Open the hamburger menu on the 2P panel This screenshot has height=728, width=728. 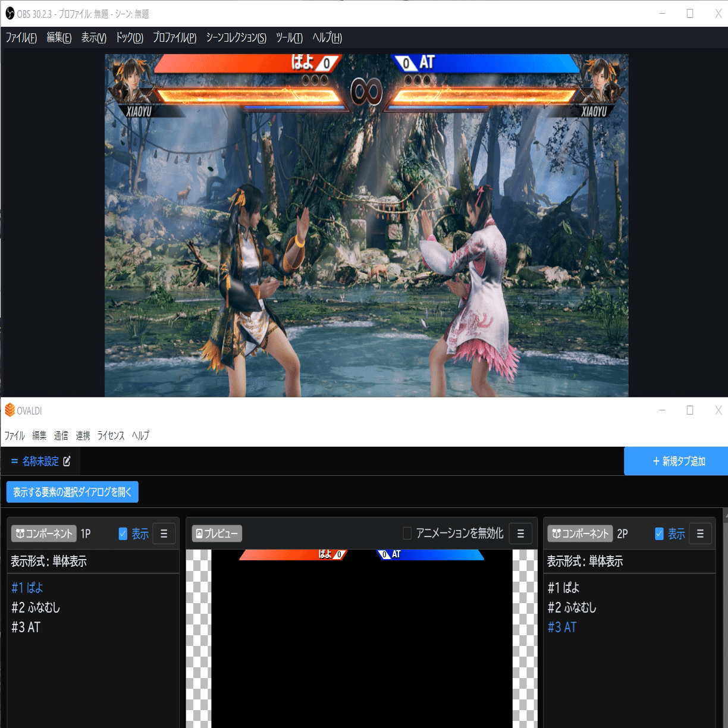701,534
